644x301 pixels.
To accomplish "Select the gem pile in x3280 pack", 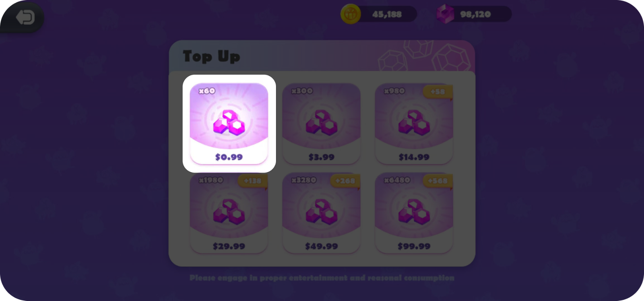I will click(322, 211).
